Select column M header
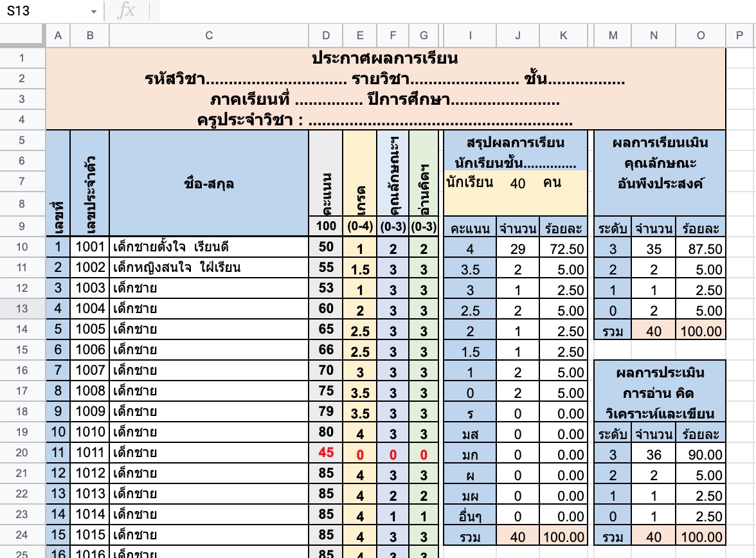Screen dimensions: 756x558 [613, 35]
